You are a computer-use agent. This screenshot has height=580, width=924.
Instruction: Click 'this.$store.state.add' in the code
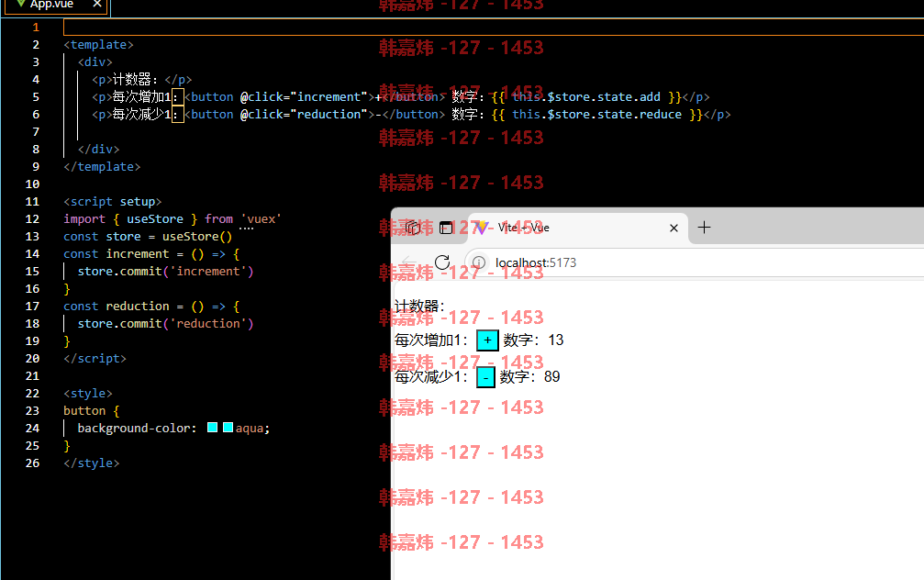pos(585,97)
